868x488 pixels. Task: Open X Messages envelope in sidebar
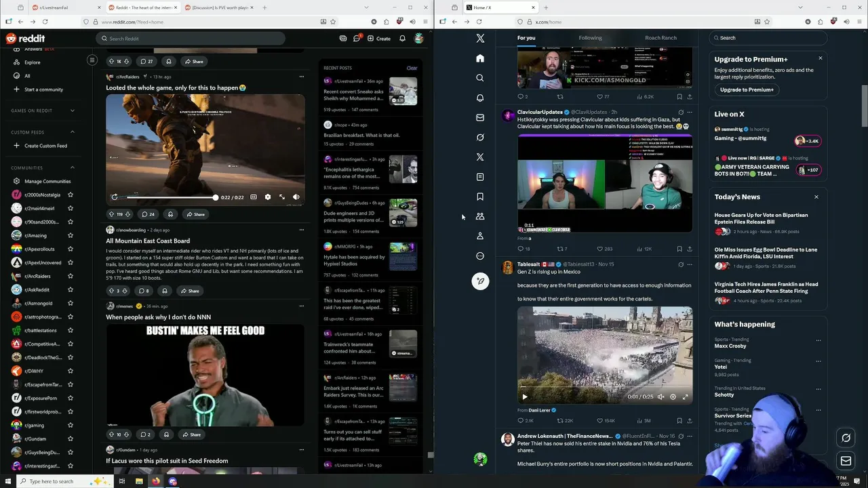pyautogui.click(x=480, y=117)
